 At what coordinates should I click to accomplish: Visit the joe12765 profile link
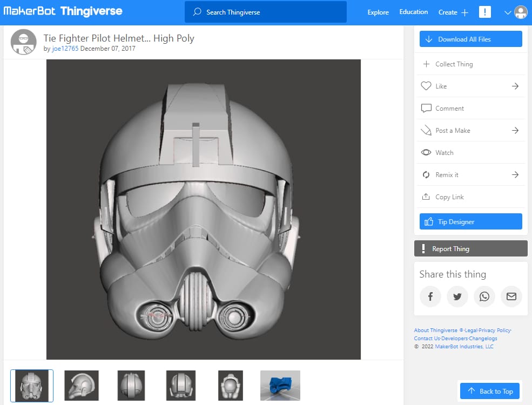click(x=65, y=49)
